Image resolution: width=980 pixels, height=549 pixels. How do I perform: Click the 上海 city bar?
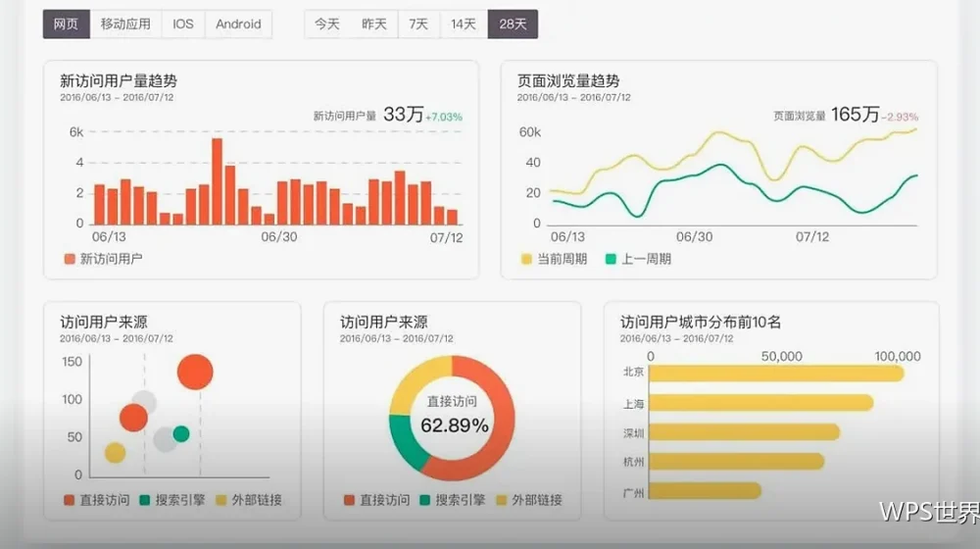tap(761, 403)
